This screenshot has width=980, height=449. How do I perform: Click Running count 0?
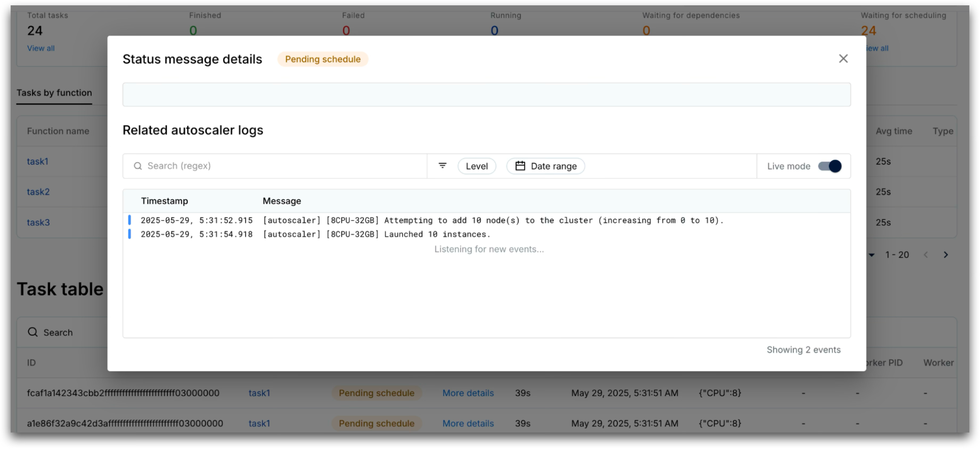pyautogui.click(x=494, y=30)
